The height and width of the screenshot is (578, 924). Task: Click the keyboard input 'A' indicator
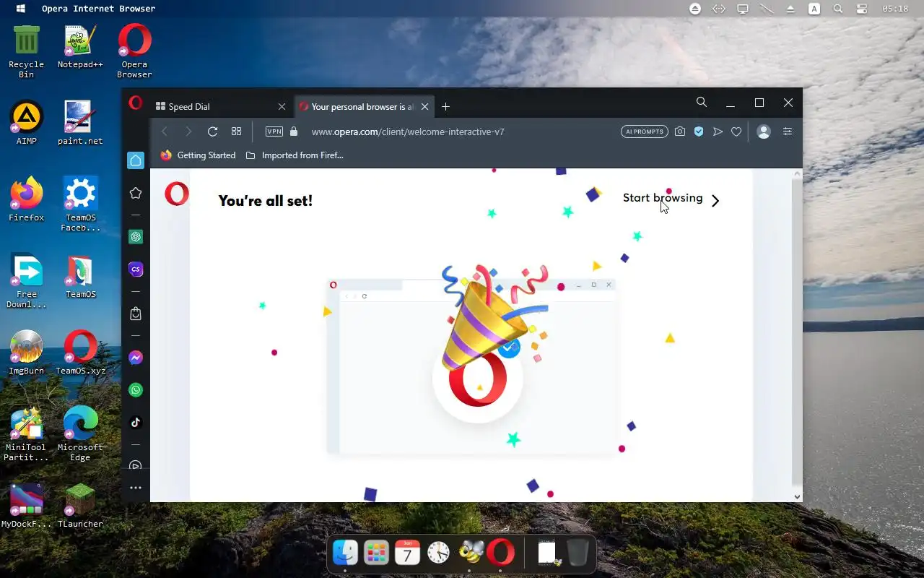point(814,9)
